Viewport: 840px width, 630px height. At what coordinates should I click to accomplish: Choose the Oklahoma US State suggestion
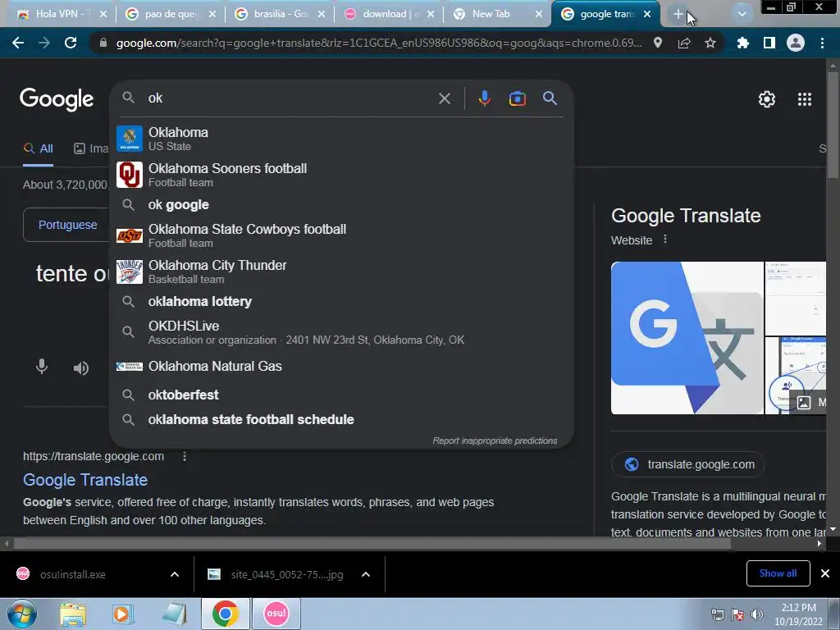pos(341,139)
